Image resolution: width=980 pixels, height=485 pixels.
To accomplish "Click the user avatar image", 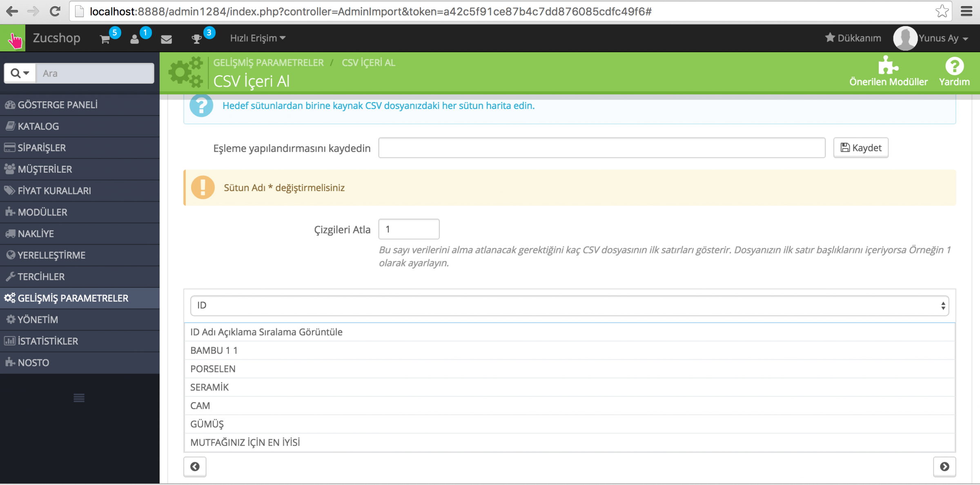I will point(905,38).
